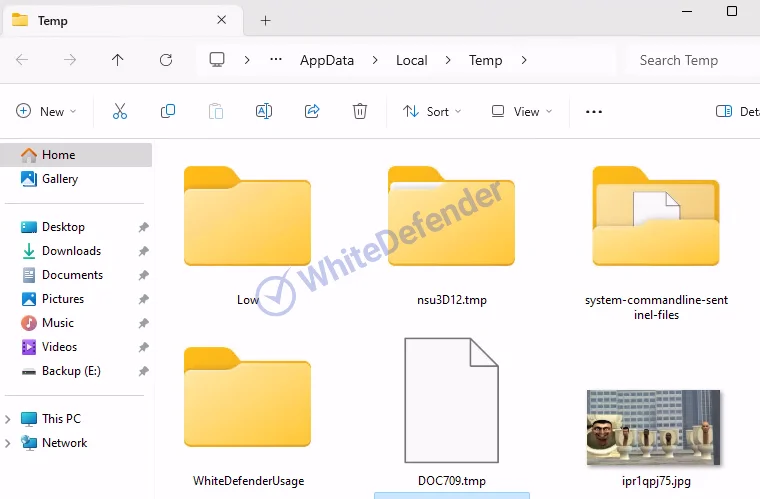Open the Sort options dropdown
The width and height of the screenshot is (760, 499).
432,112
